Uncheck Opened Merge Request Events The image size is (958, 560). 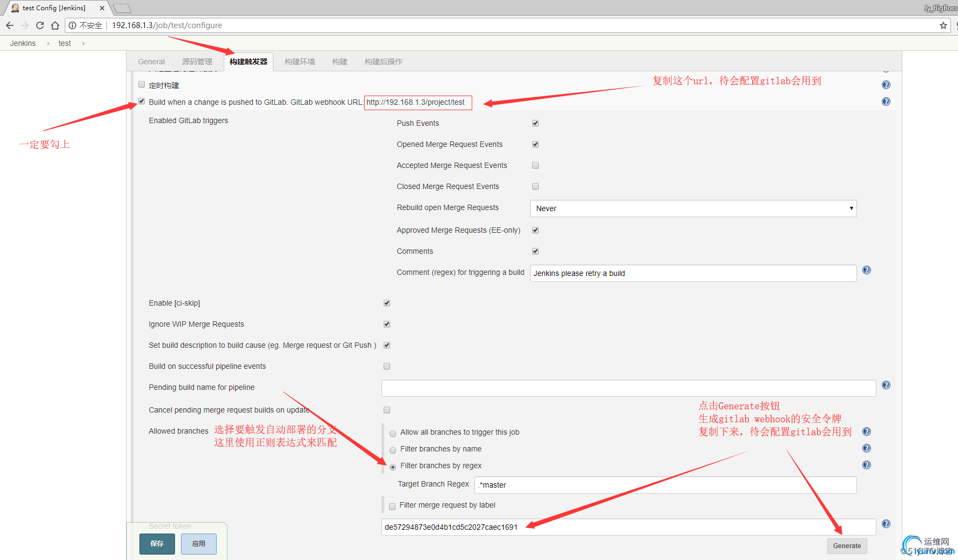535,144
